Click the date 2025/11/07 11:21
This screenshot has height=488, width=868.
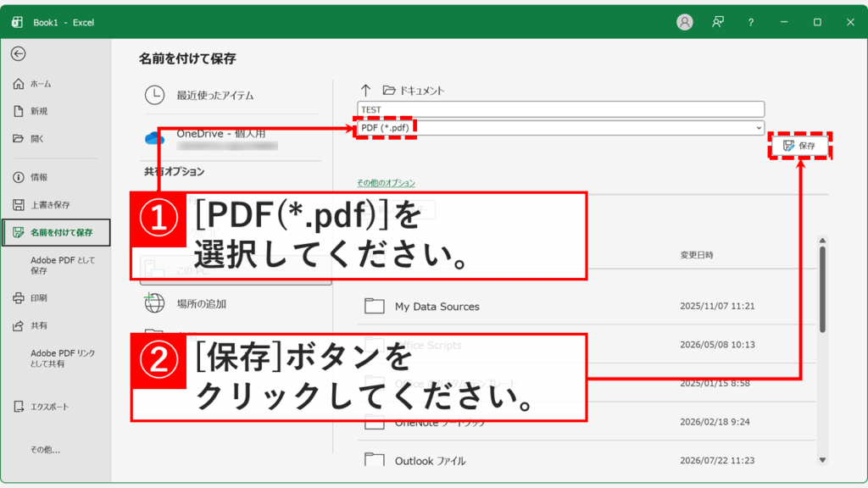pyautogui.click(x=717, y=306)
